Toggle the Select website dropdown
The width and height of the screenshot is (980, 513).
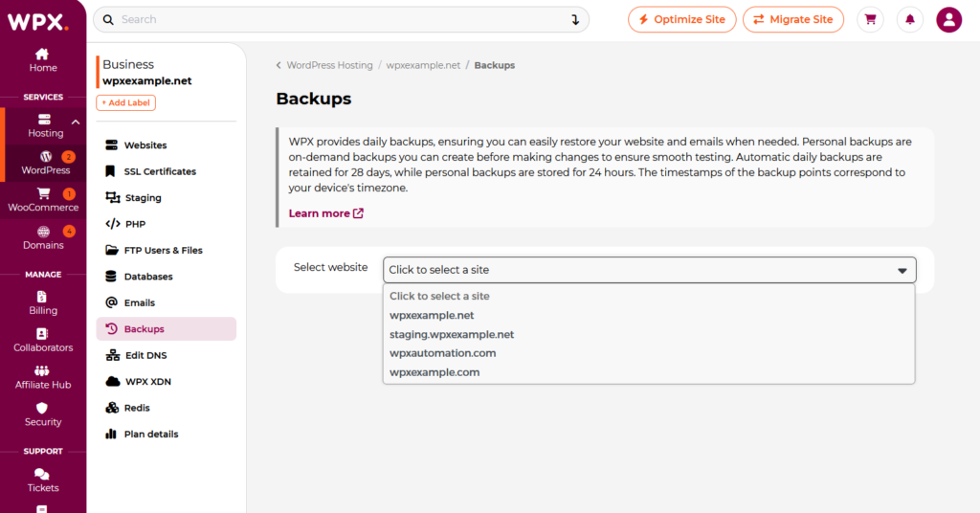[650, 270]
